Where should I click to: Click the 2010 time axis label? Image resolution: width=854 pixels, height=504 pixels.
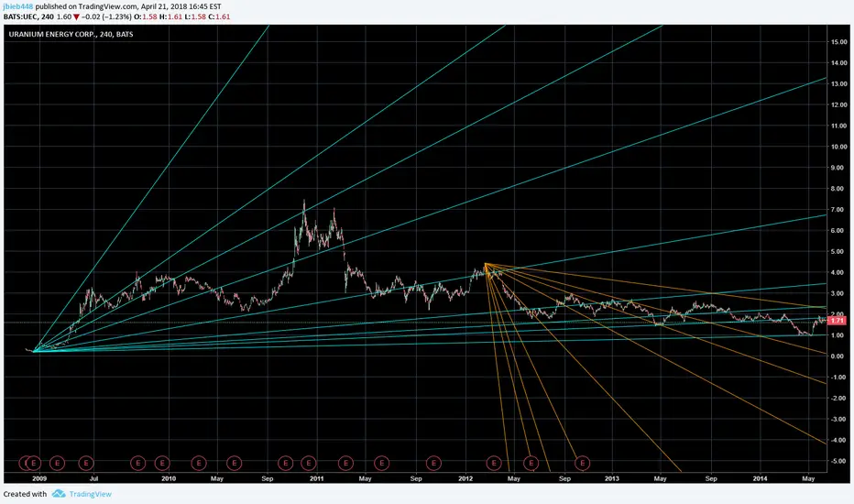point(169,479)
